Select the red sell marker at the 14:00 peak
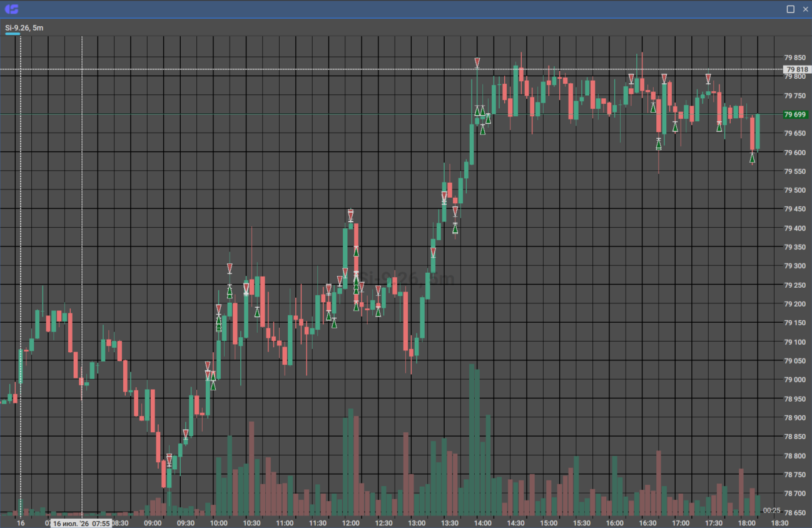The image size is (812, 528). [477, 63]
